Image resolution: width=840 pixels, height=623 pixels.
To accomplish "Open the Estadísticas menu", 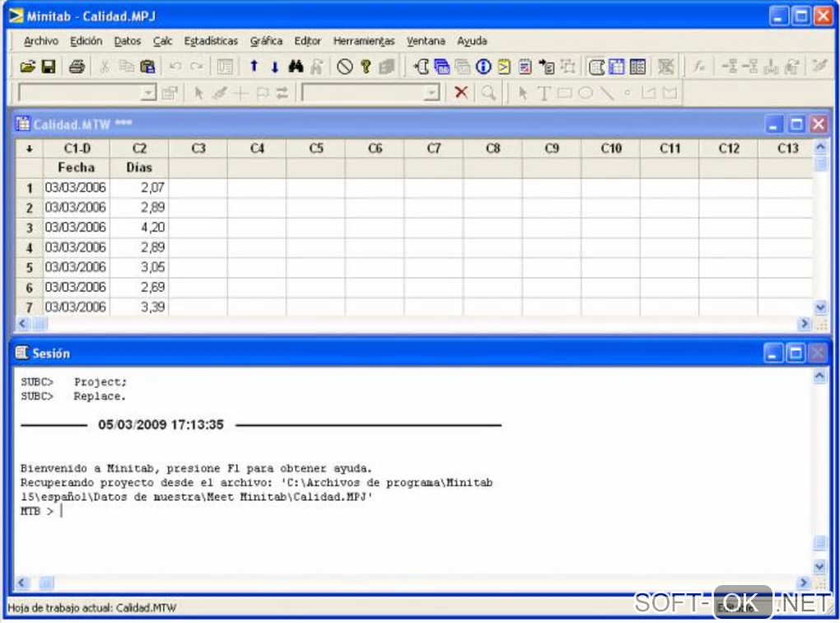I will [211, 40].
